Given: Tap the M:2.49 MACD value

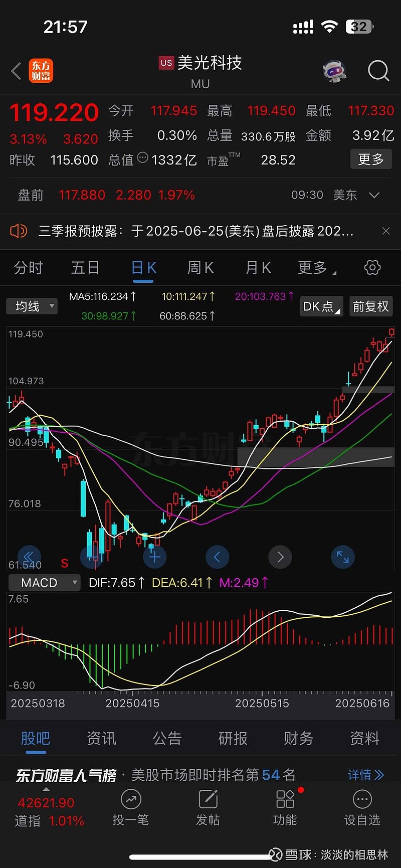Looking at the screenshot, I should pos(244,583).
